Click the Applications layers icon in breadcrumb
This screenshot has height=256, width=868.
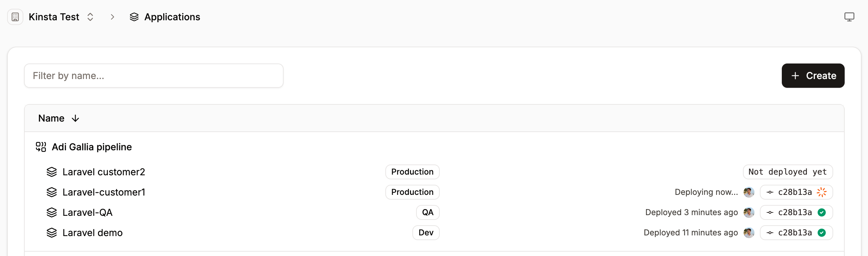pos(134,17)
